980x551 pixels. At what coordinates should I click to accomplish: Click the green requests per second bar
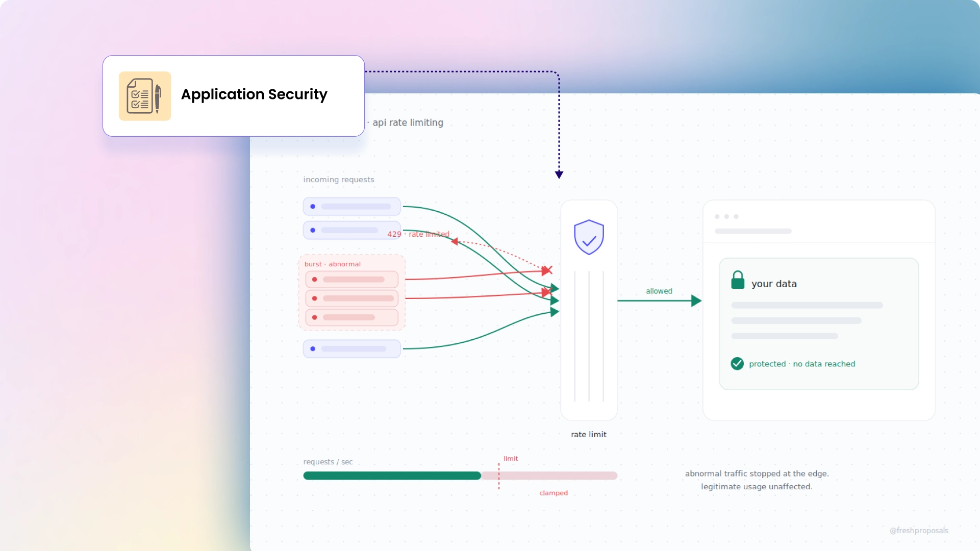(392, 476)
